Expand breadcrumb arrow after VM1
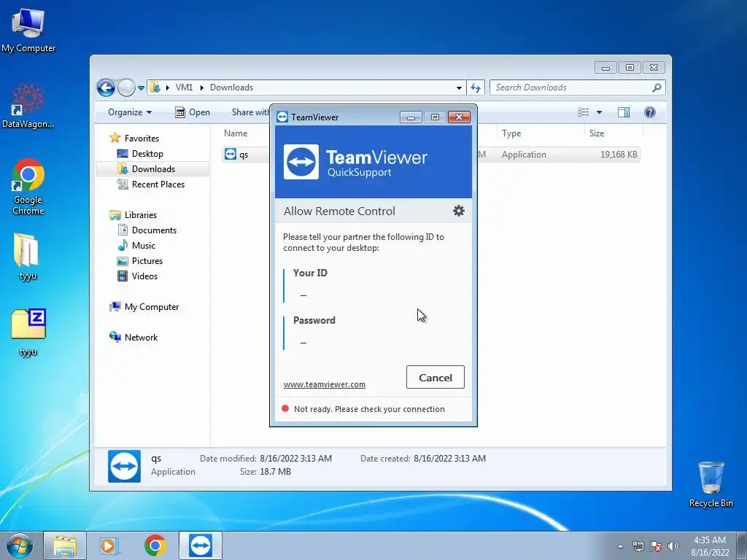The width and height of the screenshot is (747, 560). [201, 87]
